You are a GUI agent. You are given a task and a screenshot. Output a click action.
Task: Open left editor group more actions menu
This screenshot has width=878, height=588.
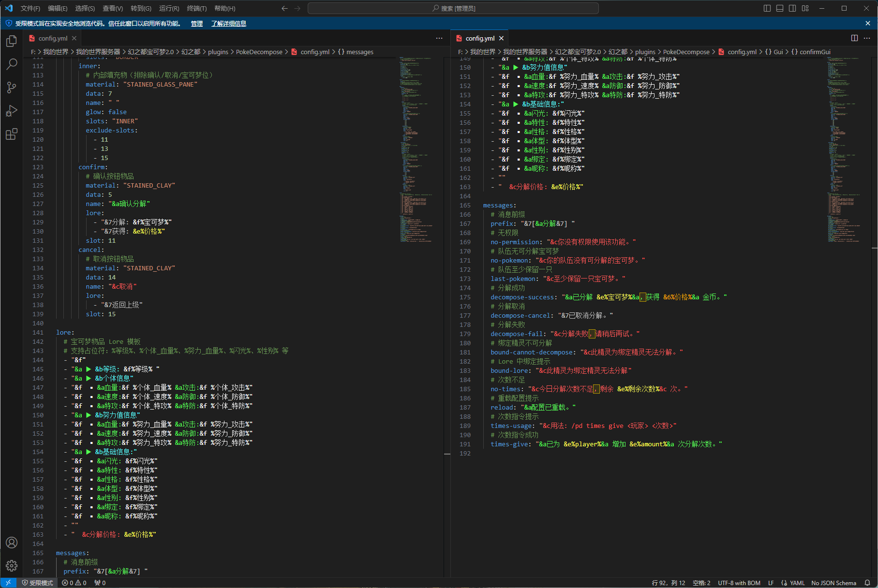coord(439,38)
